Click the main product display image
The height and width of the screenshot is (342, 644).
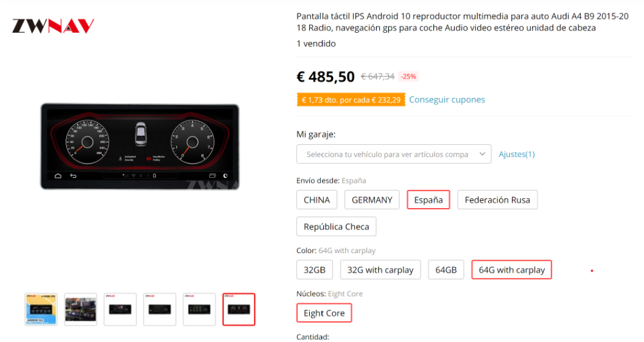click(x=140, y=147)
